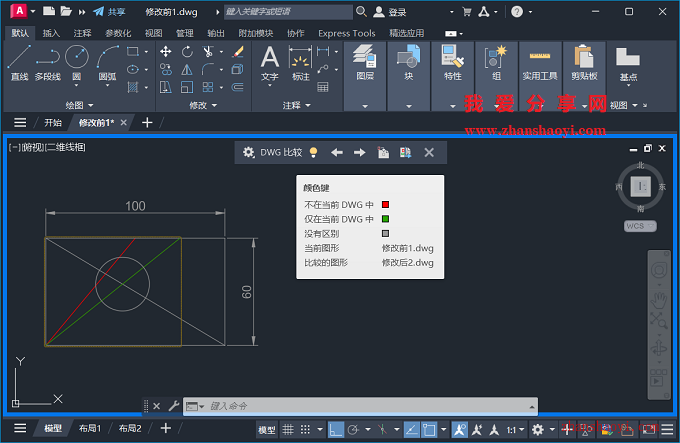Image resolution: width=680 pixels, height=443 pixels.
Task: Click gray swatch 没有区别
Action: pos(385,234)
